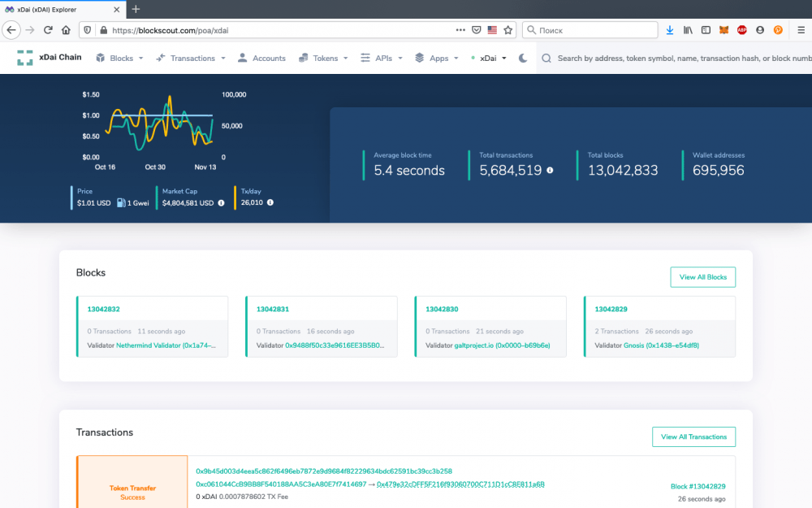Image resolution: width=812 pixels, height=508 pixels.
Task: Open transaction hash 0x9b45d003d4eea5c link
Action: 324,471
